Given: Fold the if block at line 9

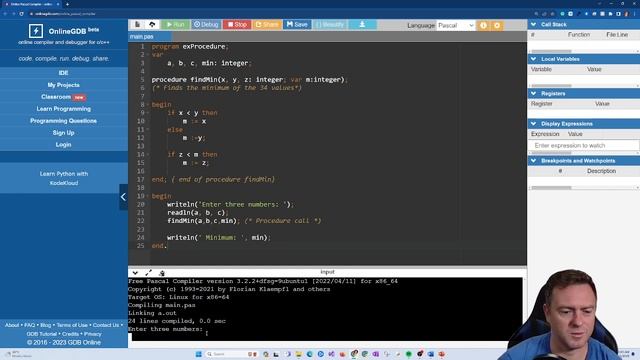Looking at the screenshot, I should coord(147,113).
